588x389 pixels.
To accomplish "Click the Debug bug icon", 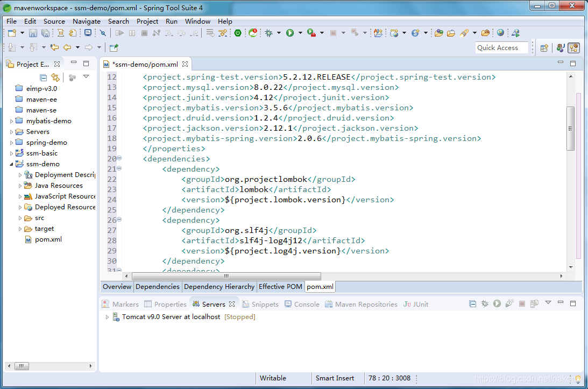I will click(x=268, y=33).
